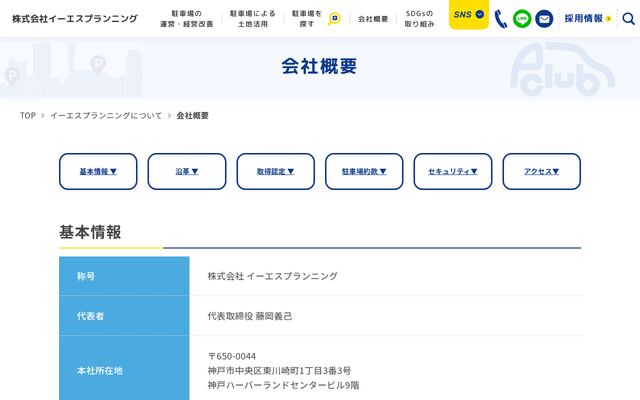Open the 採用情報 recruitment link
The width and height of the screenshot is (640, 400).
tap(587, 18)
